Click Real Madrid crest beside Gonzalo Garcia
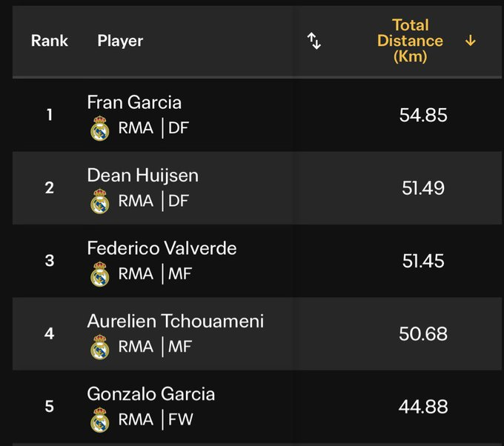The height and width of the screenshot is (446, 504). tap(100, 420)
